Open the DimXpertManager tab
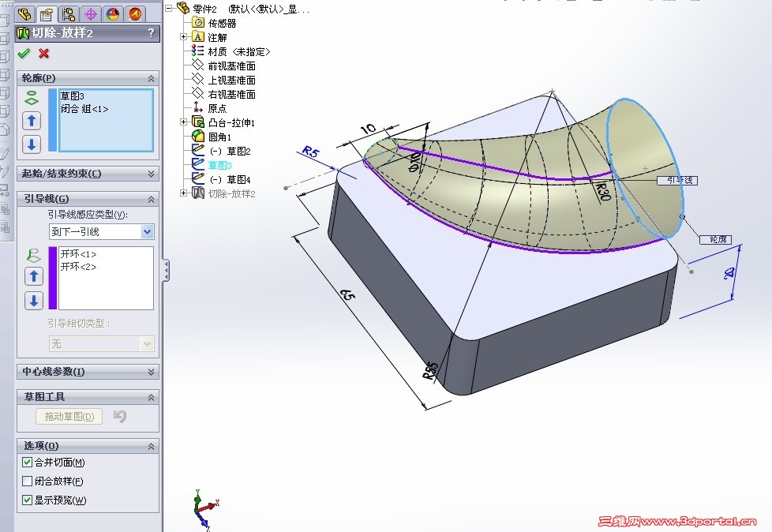This screenshot has width=772, height=532. point(91,13)
